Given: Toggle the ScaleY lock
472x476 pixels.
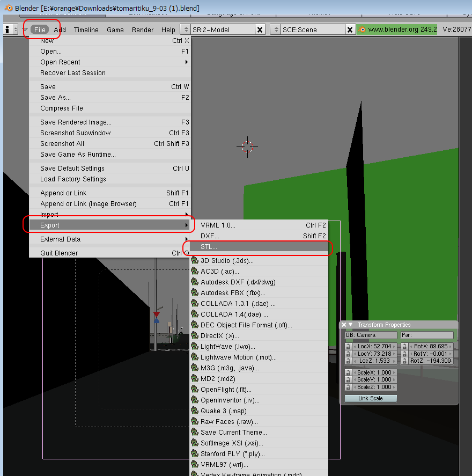Looking at the screenshot, I should (348, 380).
